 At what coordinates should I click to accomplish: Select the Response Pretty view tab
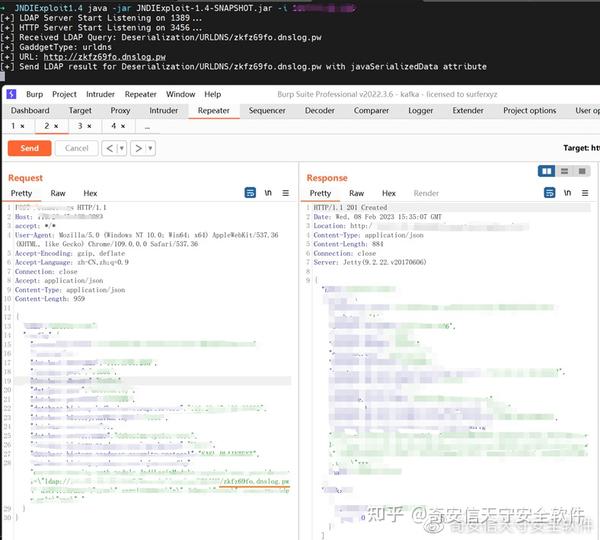coord(320,193)
